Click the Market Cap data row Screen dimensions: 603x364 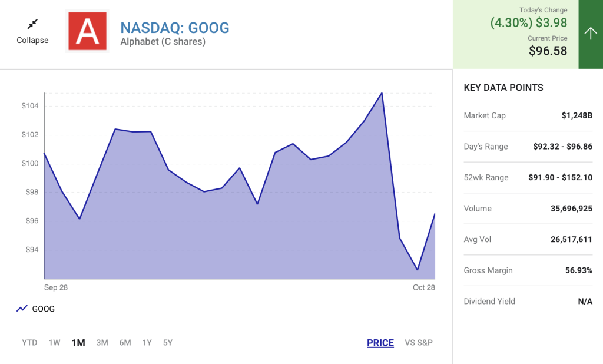pyautogui.click(x=528, y=115)
